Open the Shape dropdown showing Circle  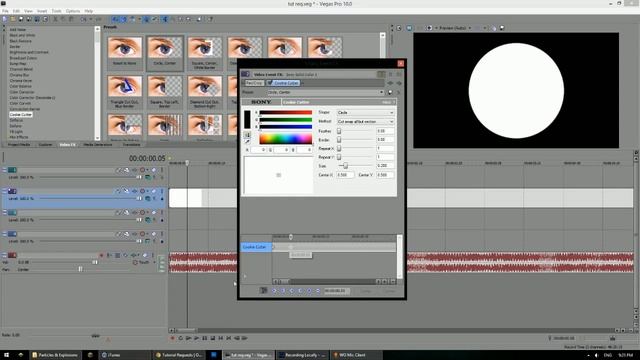365,112
